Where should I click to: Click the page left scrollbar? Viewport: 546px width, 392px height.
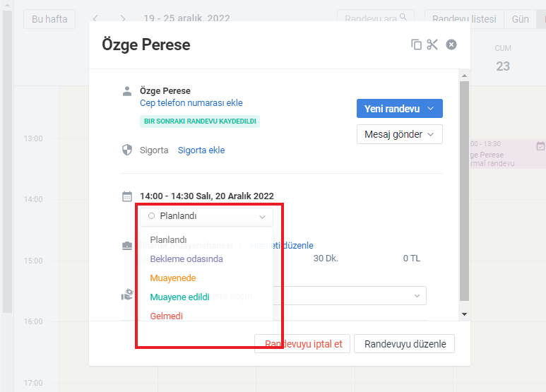tap(7, 162)
